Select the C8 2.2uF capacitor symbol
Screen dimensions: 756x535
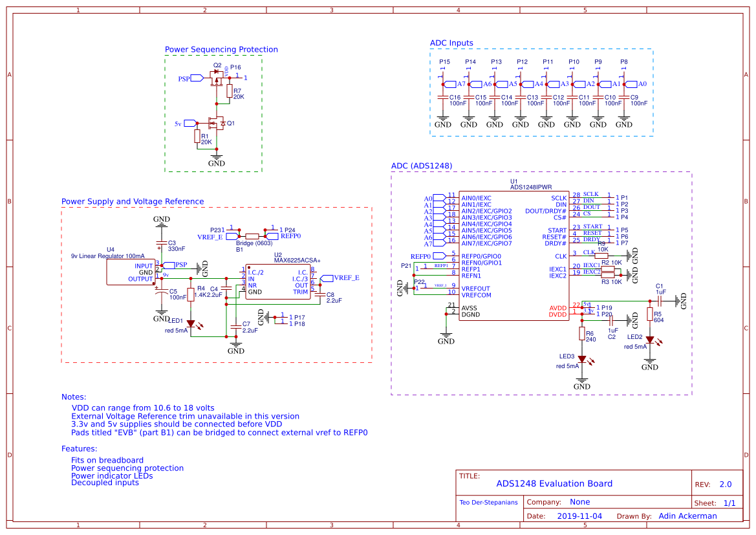(319, 295)
